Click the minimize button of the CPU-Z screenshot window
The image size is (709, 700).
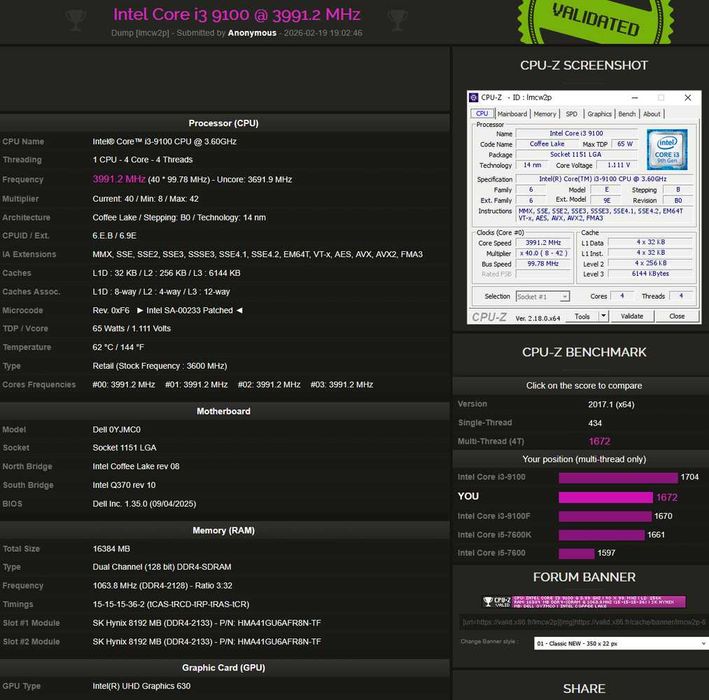[635, 97]
